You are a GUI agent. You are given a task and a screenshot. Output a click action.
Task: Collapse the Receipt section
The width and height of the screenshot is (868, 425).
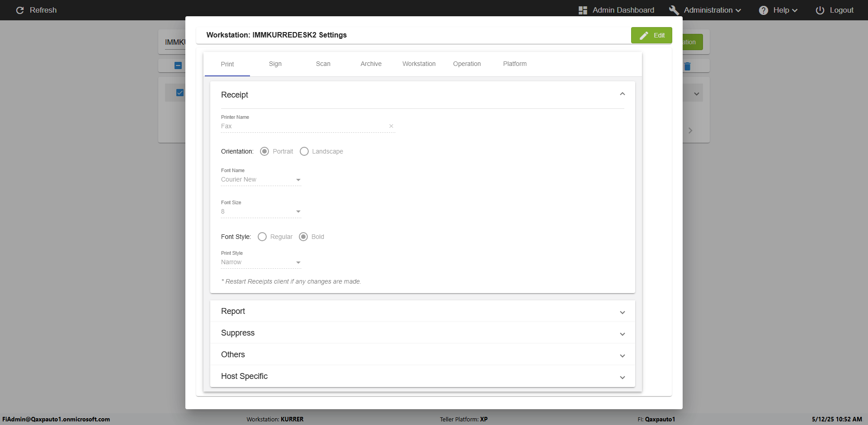623,94
